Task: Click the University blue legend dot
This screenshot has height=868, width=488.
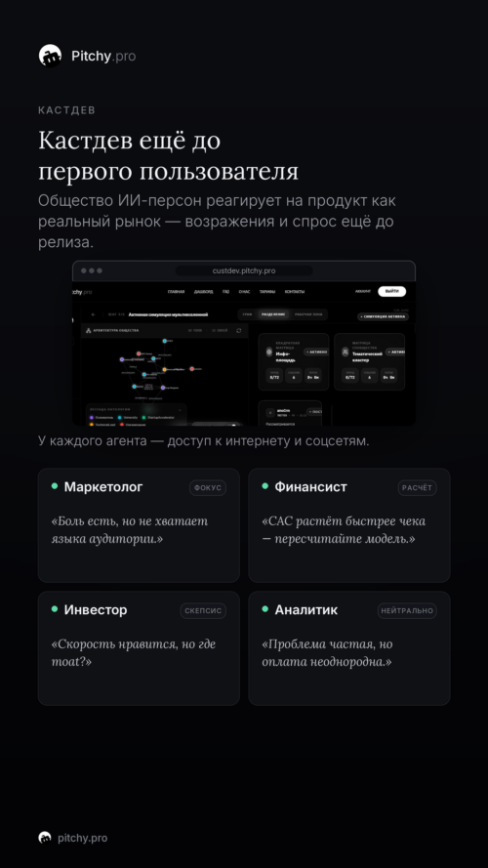Action: tap(119, 417)
